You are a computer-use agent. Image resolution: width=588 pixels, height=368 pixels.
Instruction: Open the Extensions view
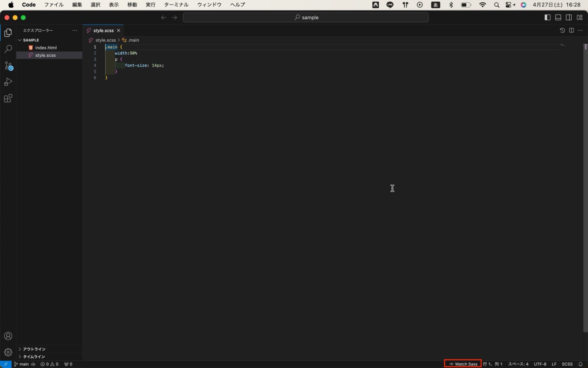[x=8, y=98]
